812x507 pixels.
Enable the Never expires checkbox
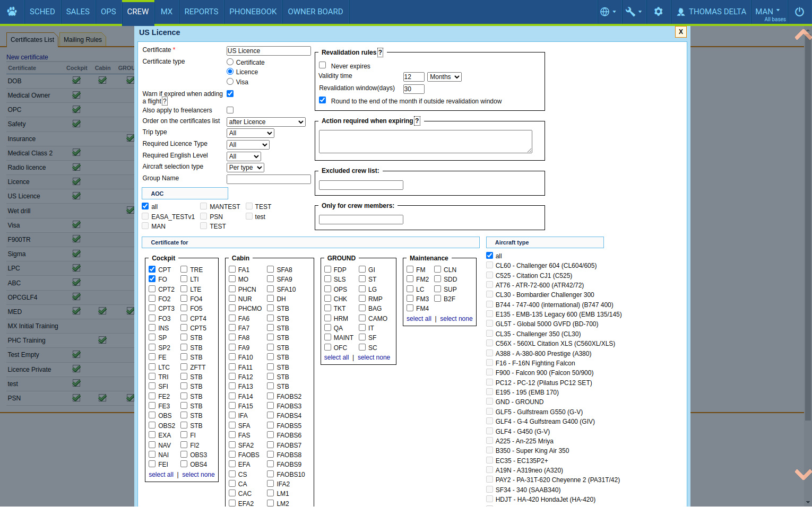(x=322, y=65)
